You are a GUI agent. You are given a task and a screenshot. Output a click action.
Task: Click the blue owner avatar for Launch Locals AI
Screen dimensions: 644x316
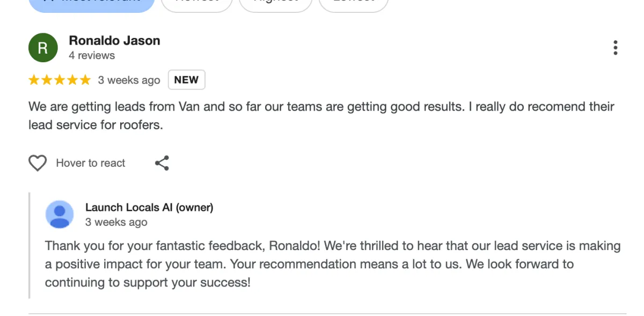tap(60, 215)
